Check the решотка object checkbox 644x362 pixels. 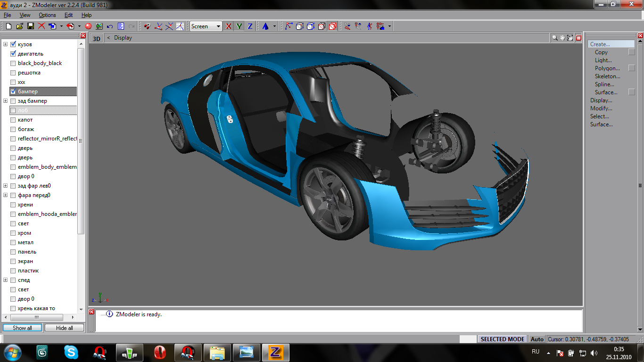click(x=13, y=73)
